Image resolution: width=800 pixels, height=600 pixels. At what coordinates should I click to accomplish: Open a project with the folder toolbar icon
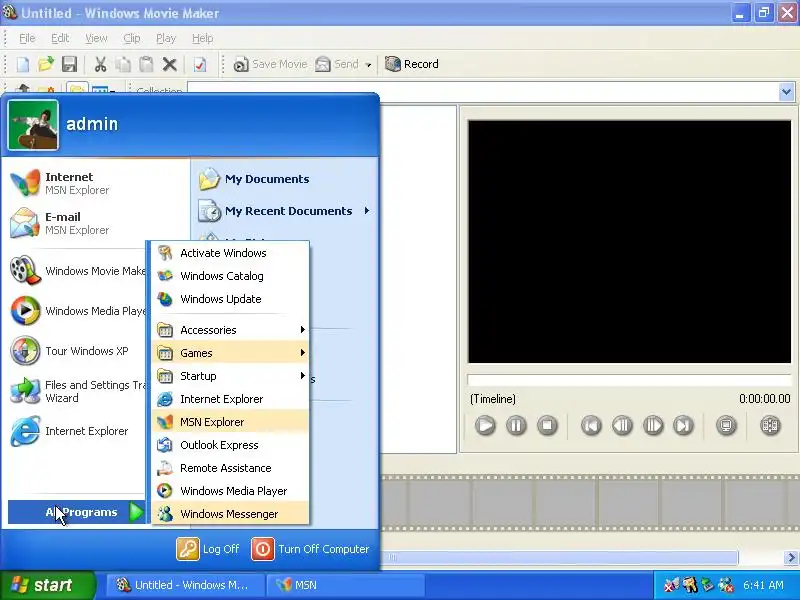click(x=46, y=64)
